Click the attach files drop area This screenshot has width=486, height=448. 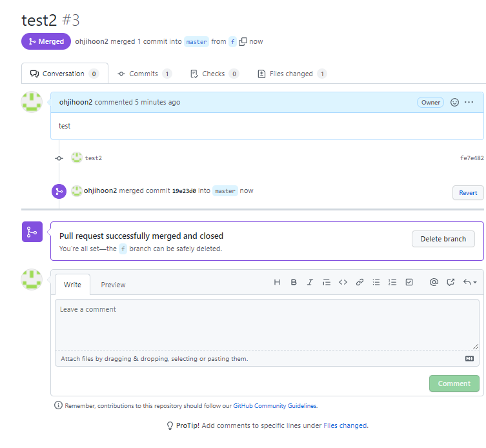[267, 359]
